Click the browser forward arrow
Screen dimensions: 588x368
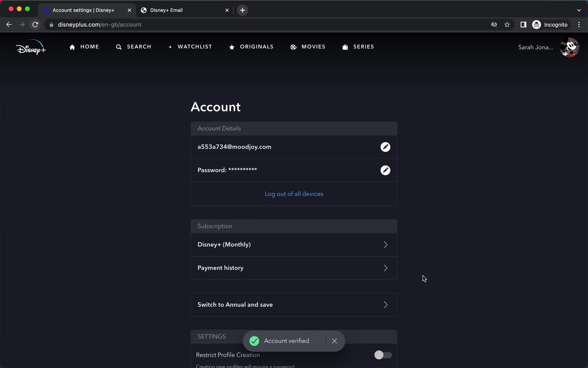point(22,25)
